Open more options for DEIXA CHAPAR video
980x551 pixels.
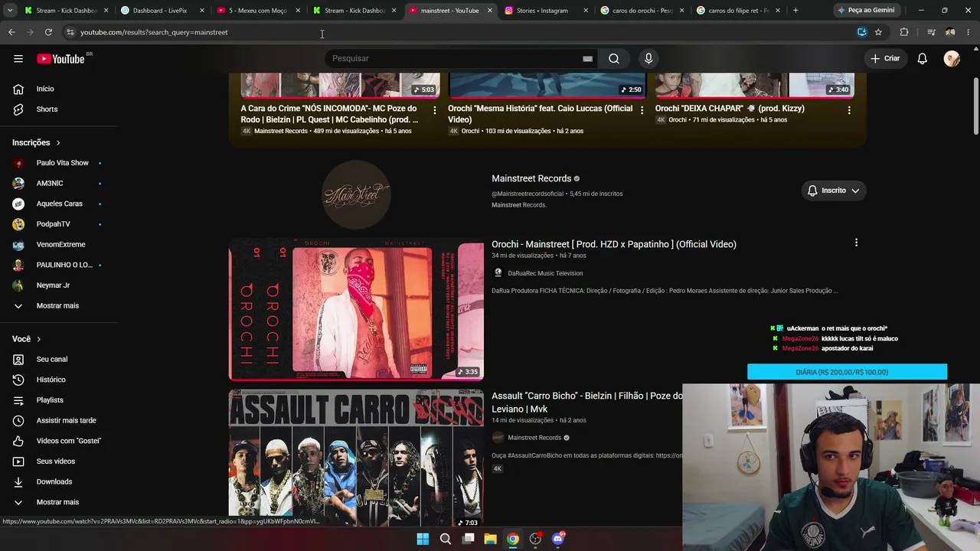coord(849,110)
